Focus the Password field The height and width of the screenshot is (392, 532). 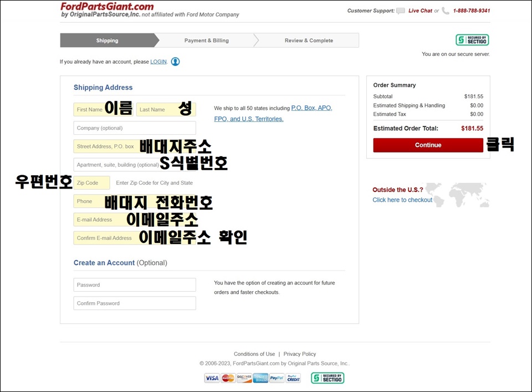point(135,285)
